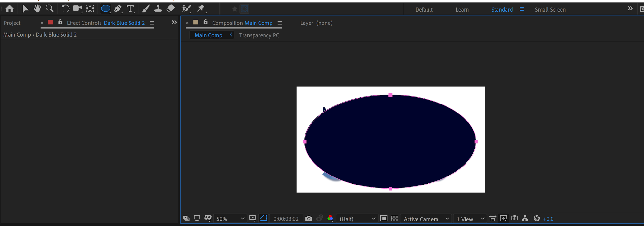Expand the workspace overflow chevrons
644x226 pixels.
coord(630,9)
